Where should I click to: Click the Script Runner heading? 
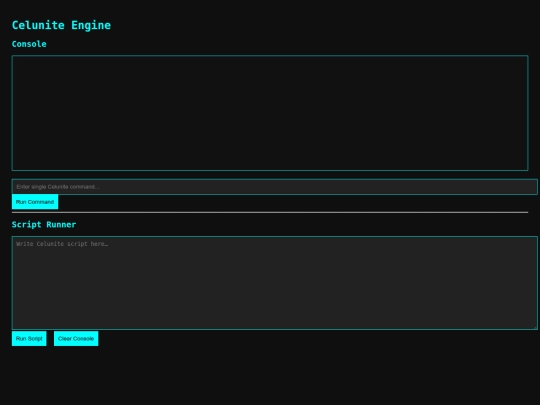44,225
